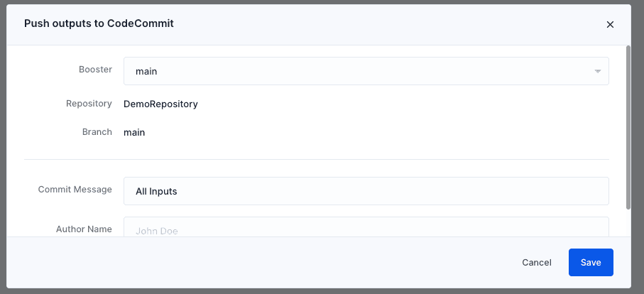Click the Booster field label
The image size is (644, 294).
click(95, 70)
